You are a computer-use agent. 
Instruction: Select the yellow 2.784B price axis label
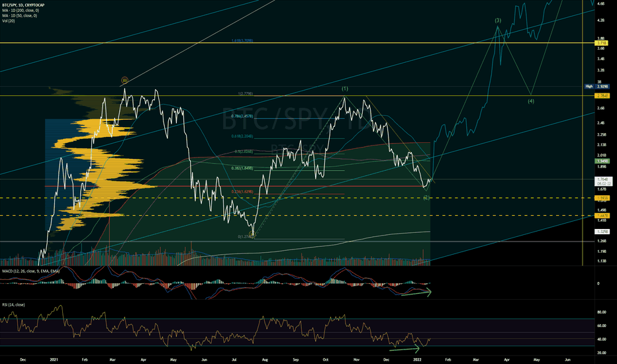click(602, 95)
